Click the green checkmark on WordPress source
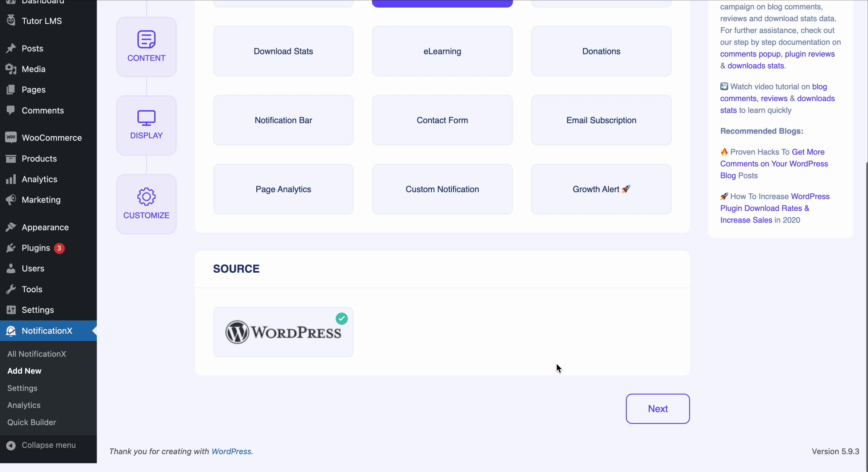The image size is (868, 472). tap(342, 318)
